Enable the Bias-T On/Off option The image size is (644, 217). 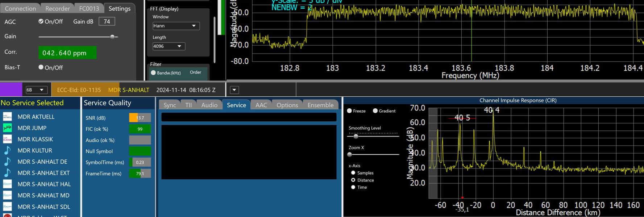pyautogui.click(x=41, y=67)
